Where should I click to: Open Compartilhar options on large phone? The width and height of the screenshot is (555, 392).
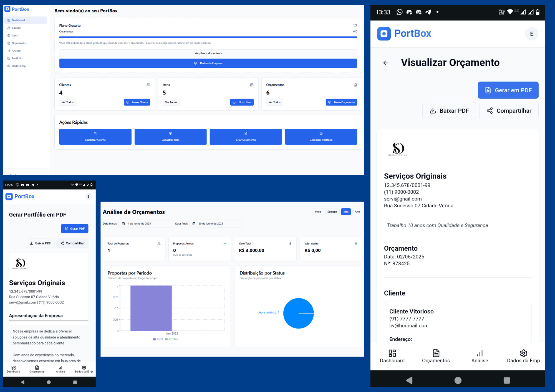pos(509,111)
